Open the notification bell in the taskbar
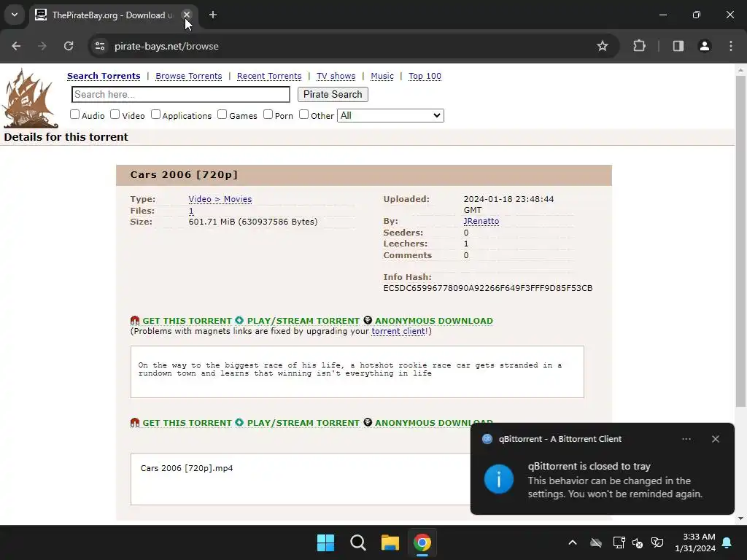Screen dimensions: 747x560 coord(727,542)
